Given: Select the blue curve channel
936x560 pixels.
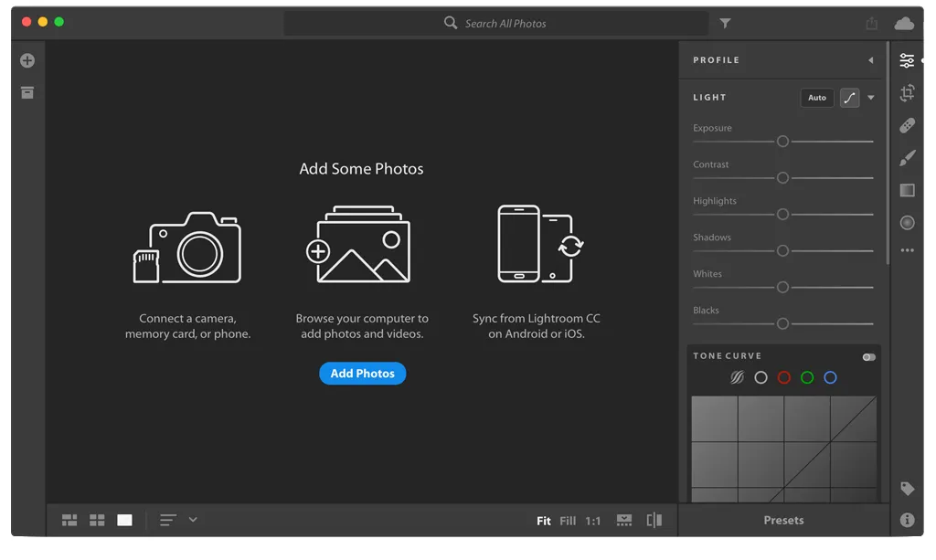Looking at the screenshot, I should click(830, 377).
